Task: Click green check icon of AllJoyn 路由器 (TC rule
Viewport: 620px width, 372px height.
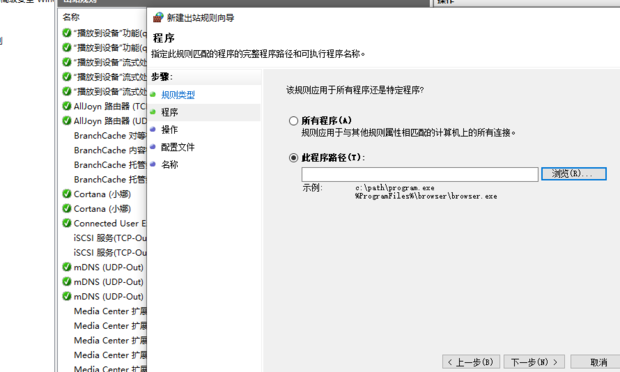Action: (67, 106)
